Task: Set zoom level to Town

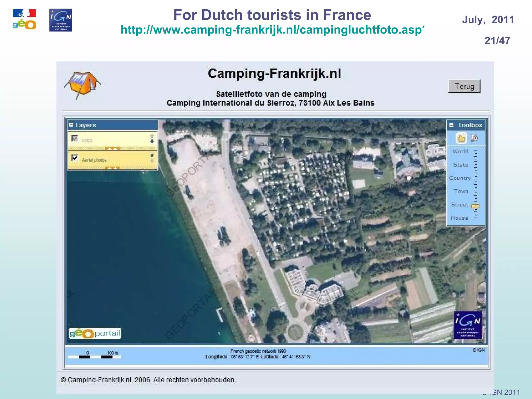Action: click(461, 191)
